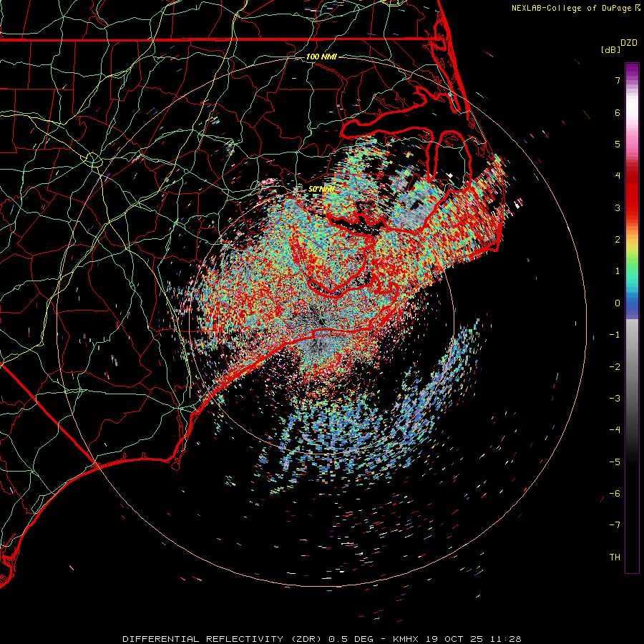The width and height of the screenshot is (644, 644).
Task: Click the ZDR color scale bar
Action: 632,318
